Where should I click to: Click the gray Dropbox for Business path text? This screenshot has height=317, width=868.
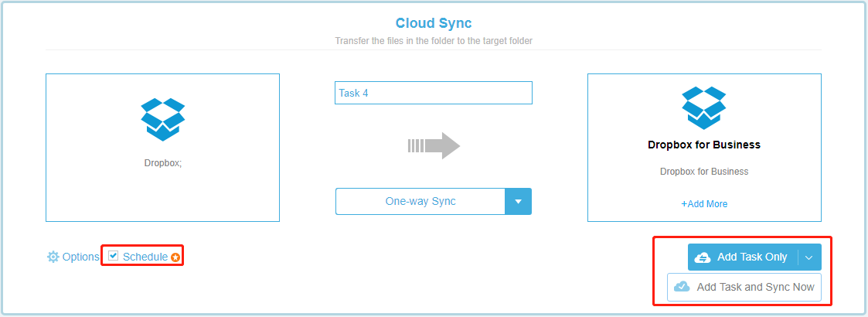704,171
